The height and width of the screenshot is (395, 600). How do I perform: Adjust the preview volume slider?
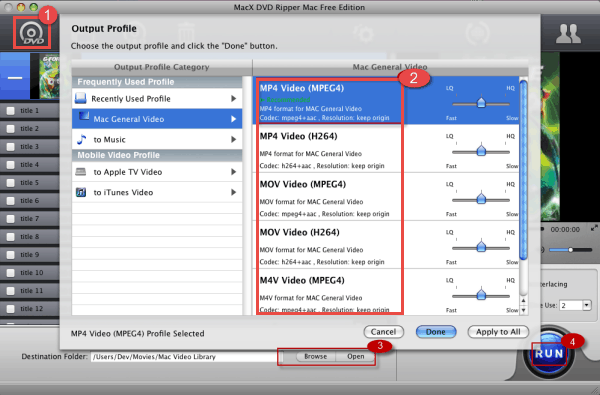pos(571,250)
